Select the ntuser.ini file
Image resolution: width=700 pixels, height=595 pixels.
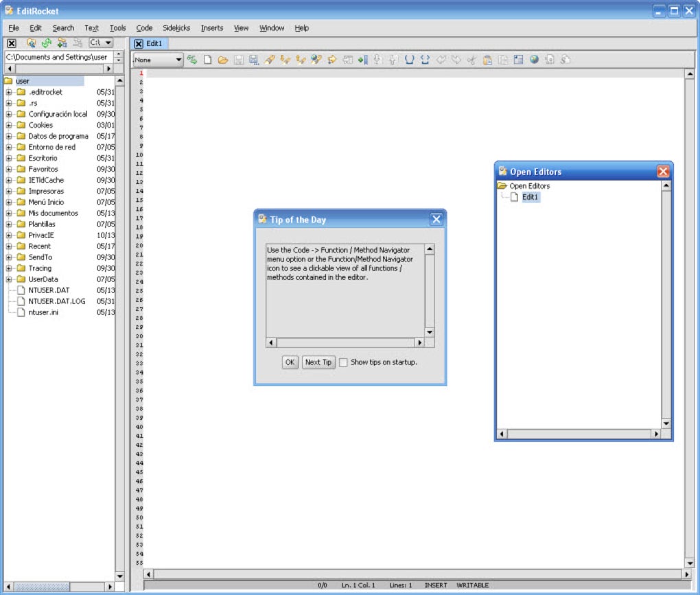point(43,312)
